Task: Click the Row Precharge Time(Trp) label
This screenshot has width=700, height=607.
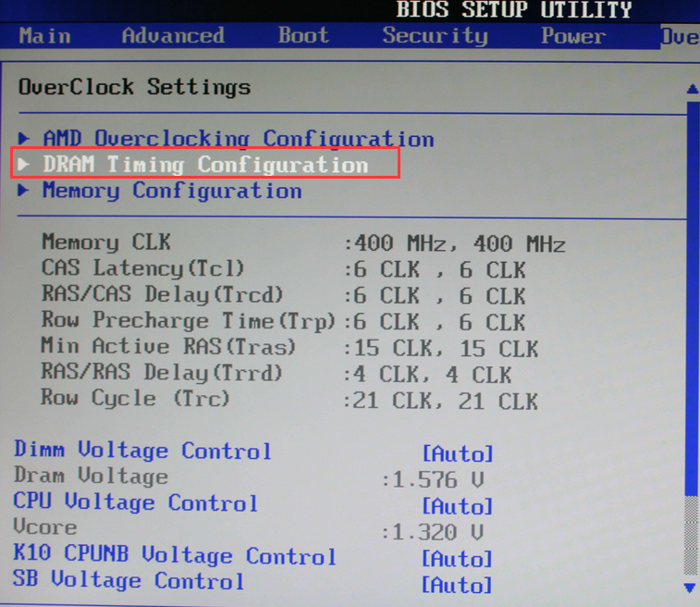Action: [188, 321]
